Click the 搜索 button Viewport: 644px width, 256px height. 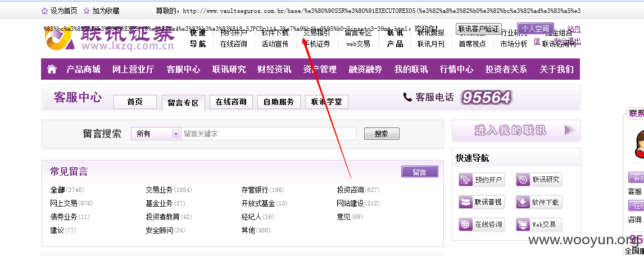tap(382, 134)
